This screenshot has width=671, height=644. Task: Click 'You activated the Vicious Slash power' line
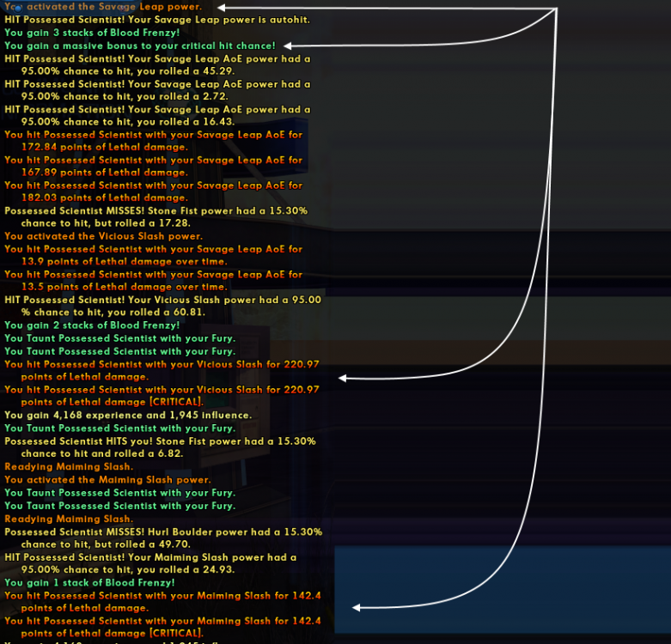point(103,236)
